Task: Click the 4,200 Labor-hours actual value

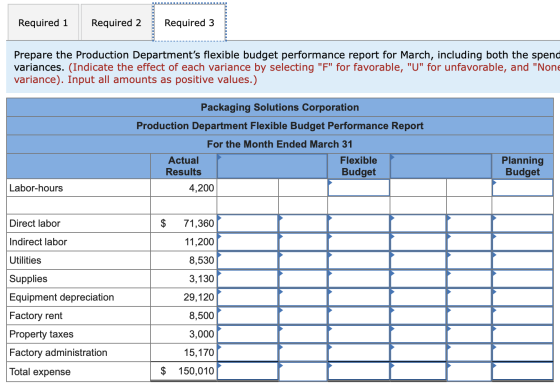Action: tap(201, 188)
